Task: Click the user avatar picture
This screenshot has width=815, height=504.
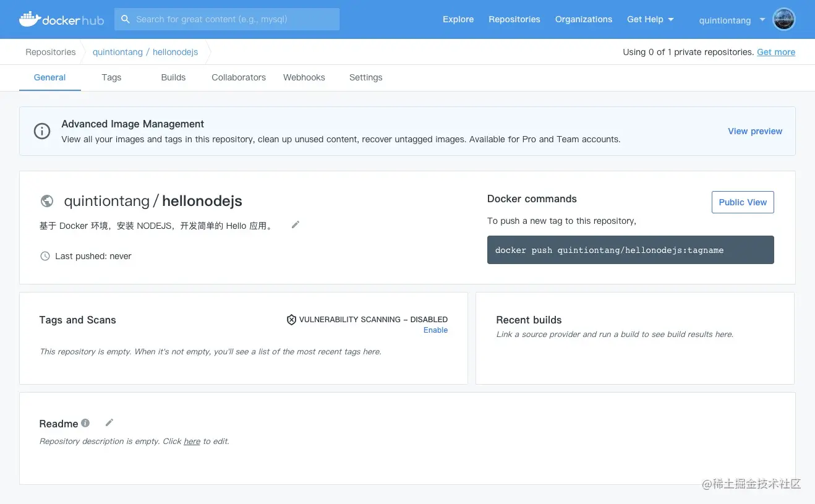Action: coord(784,19)
